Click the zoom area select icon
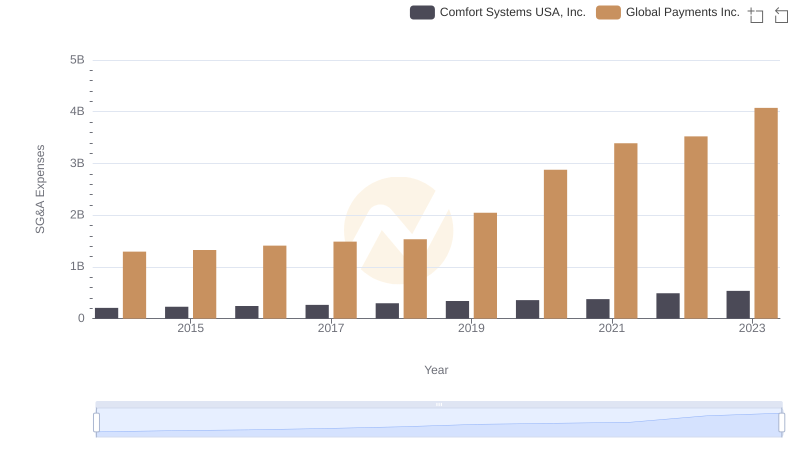 pos(756,15)
